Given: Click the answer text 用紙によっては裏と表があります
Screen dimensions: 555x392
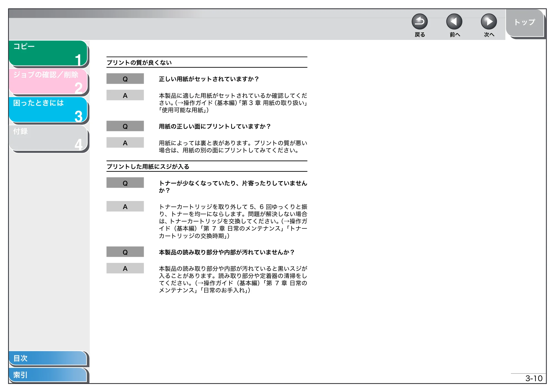Looking at the screenshot, I should coord(233,147).
